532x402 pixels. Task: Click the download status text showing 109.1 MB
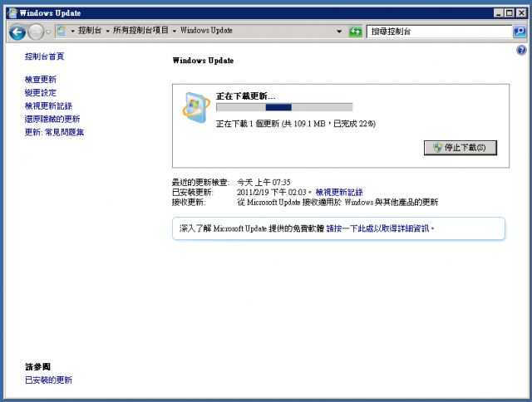click(x=296, y=124)
